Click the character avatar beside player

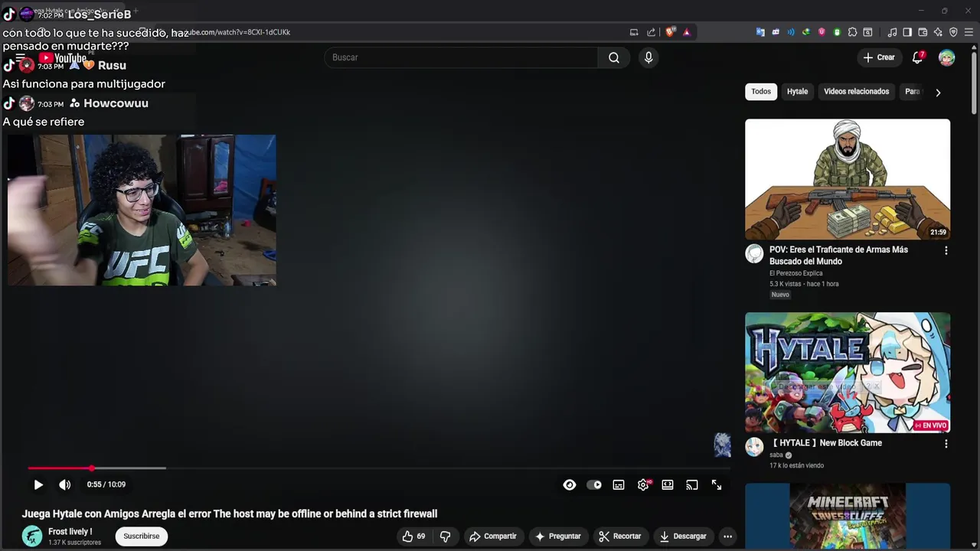coord(722,445)
